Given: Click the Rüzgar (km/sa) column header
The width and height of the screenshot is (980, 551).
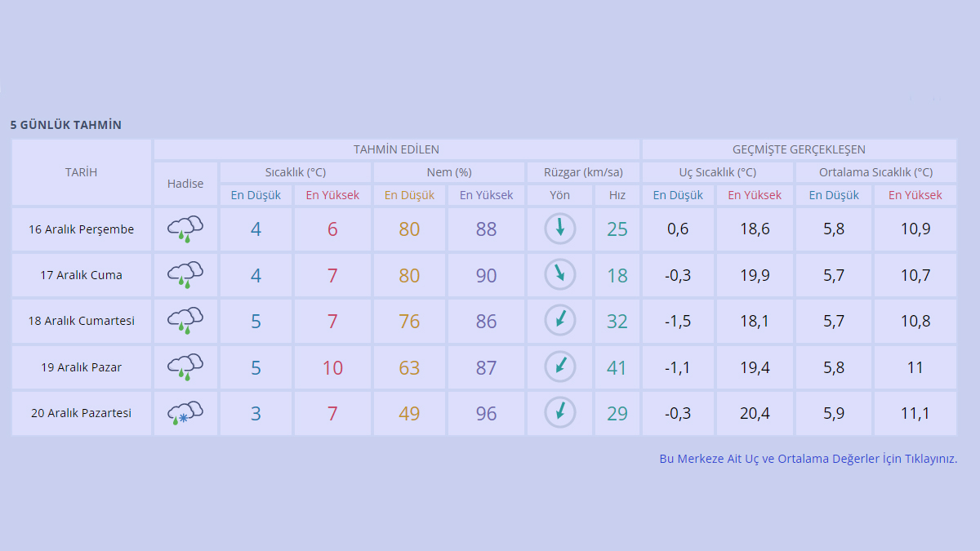Looking at the screenshot, I should coord(583,172).
